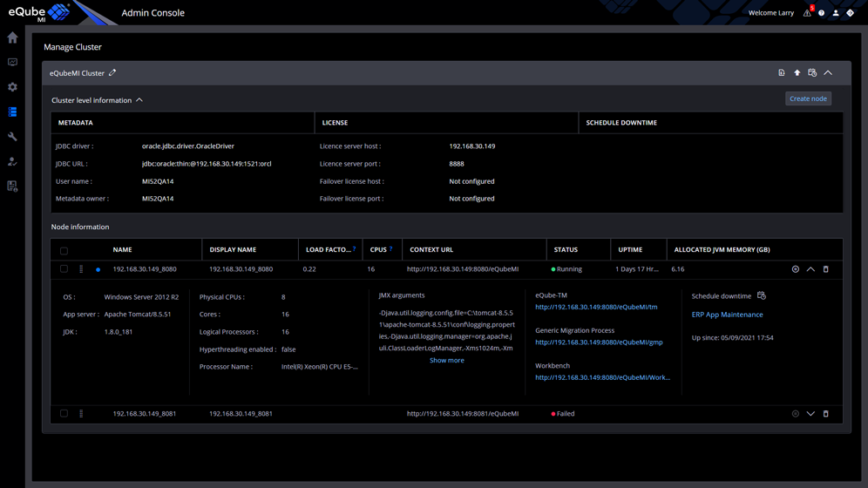The height and width of the screenshot is (488, 868).
Task: Click the Failed status cell
Action: pos(562,413)
